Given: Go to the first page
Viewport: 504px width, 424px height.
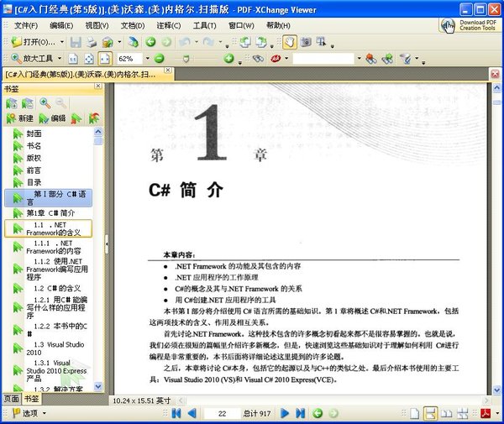Looking at the screenshot, I should point(176,413).
